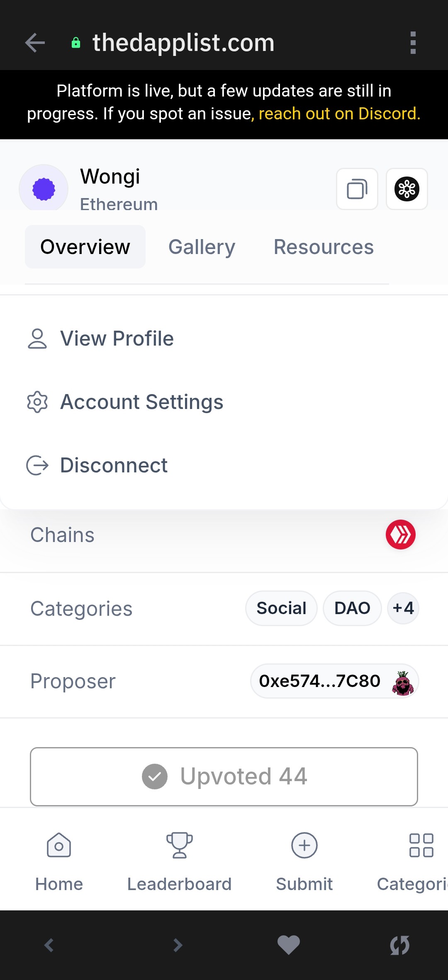Tap the browser back arrow icon
448x980 pixels.
pyautogui.click(x=35, y=43)
